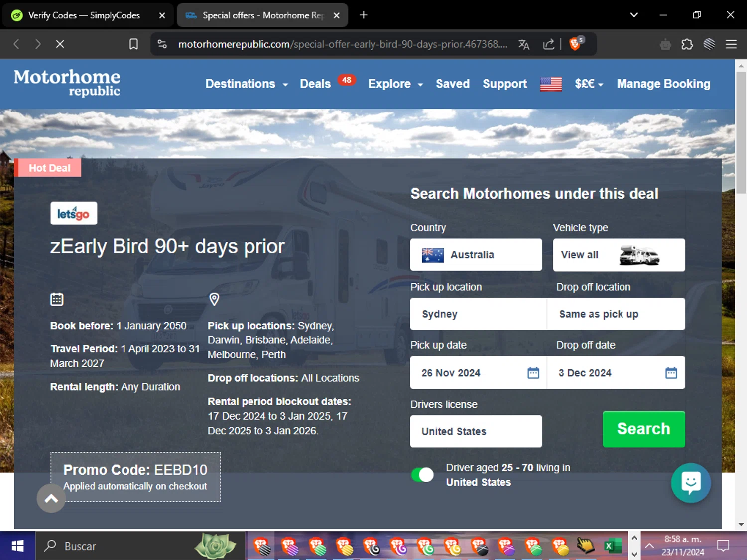Click the US flag language icon
This screenshot has width=747, height=560.
pos(551,84)
